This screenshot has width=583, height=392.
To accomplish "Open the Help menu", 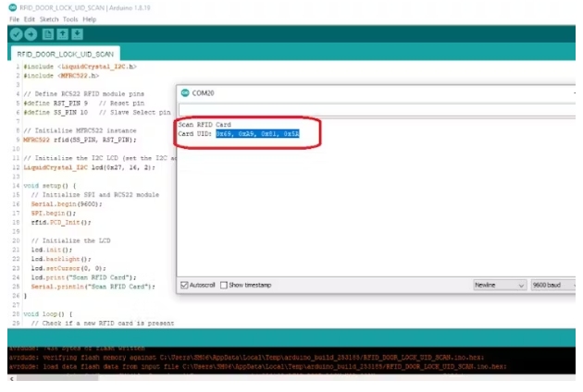I will click(89, 18).
